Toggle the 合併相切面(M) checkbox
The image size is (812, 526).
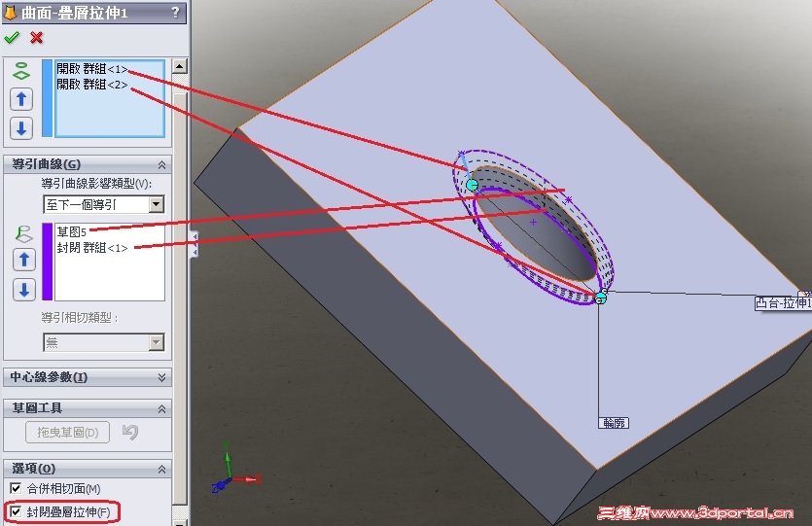(17, 488)
